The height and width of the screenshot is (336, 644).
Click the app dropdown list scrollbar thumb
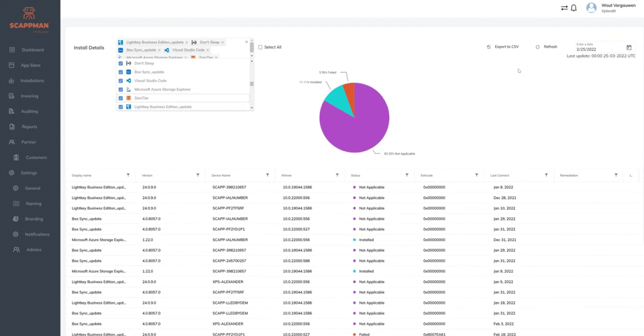(252, 84)
